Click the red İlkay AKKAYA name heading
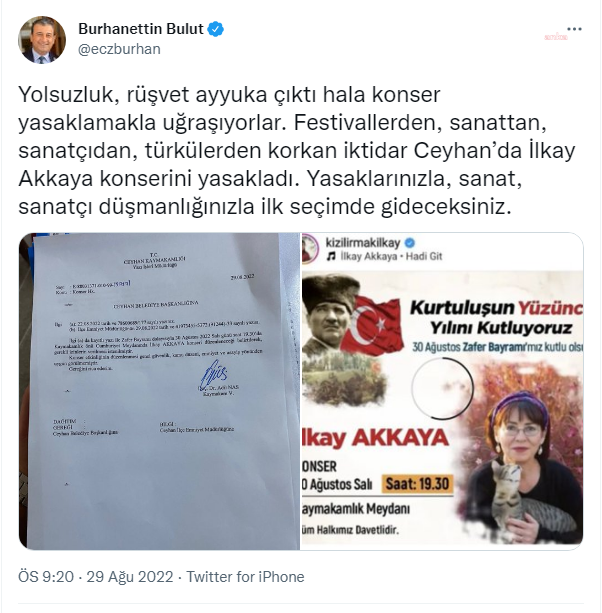 coord(376,438)
